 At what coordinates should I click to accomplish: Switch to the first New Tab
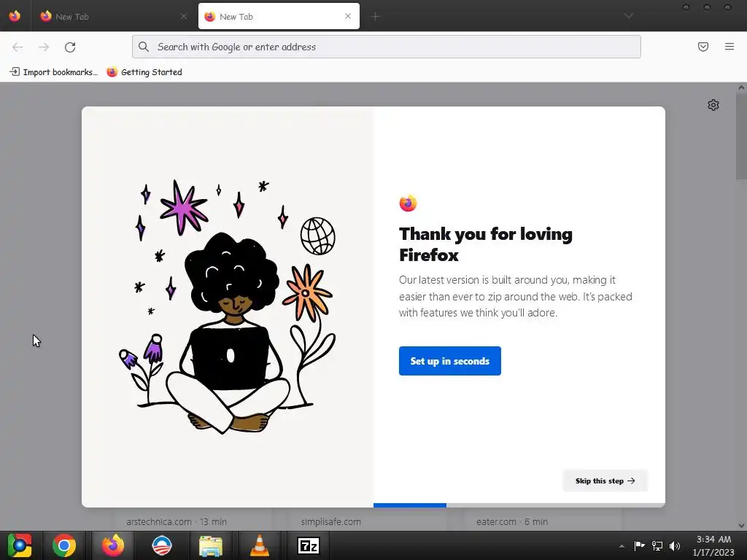point(113,16)
